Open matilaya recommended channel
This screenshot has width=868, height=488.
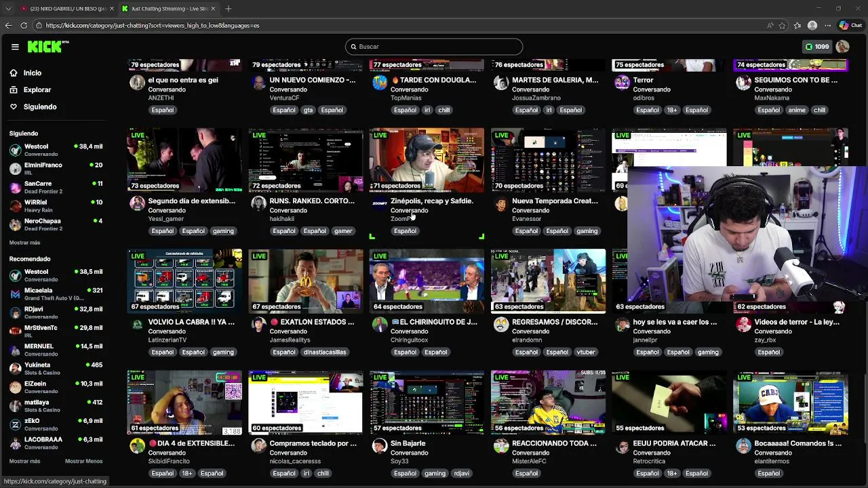point(56,405)
